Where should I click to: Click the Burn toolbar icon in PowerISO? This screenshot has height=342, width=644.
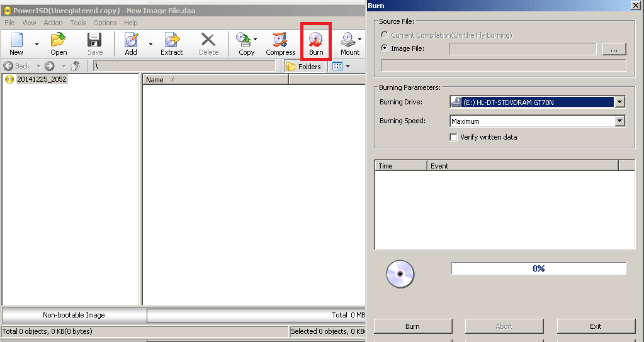(x=315, y=40)
